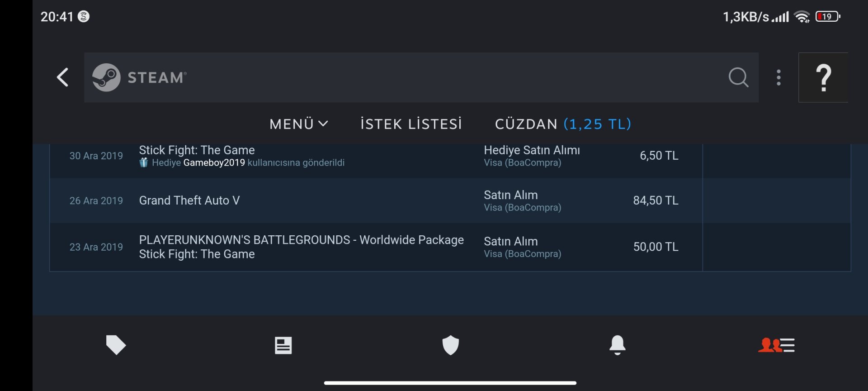Tap the cellular signal bars icon
Image resolution: width=868 pixels, height=391 pixels.
(781, 17)
